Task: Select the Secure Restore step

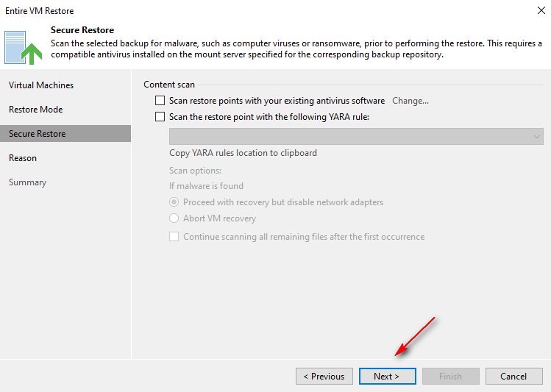Action: tap(37, 134)
